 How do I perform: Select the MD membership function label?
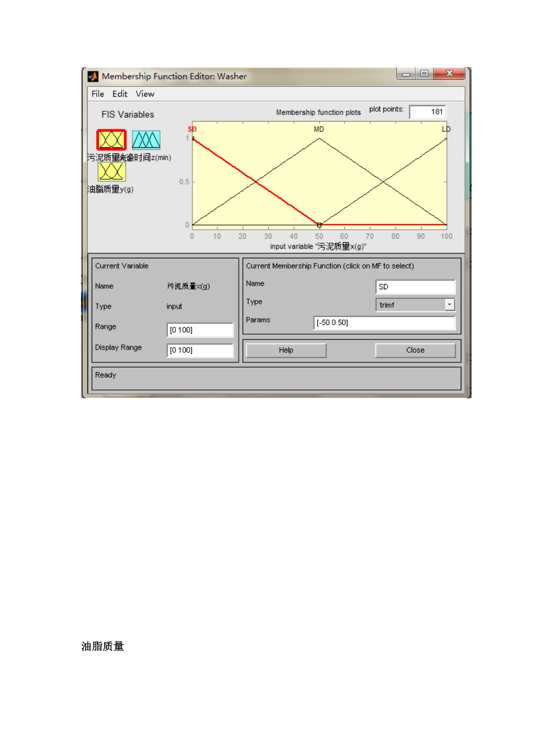click(319, 129)
